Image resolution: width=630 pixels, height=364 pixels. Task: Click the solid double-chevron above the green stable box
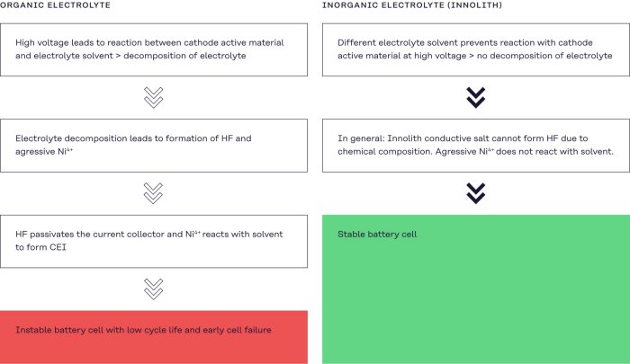(x=476, y=192)
